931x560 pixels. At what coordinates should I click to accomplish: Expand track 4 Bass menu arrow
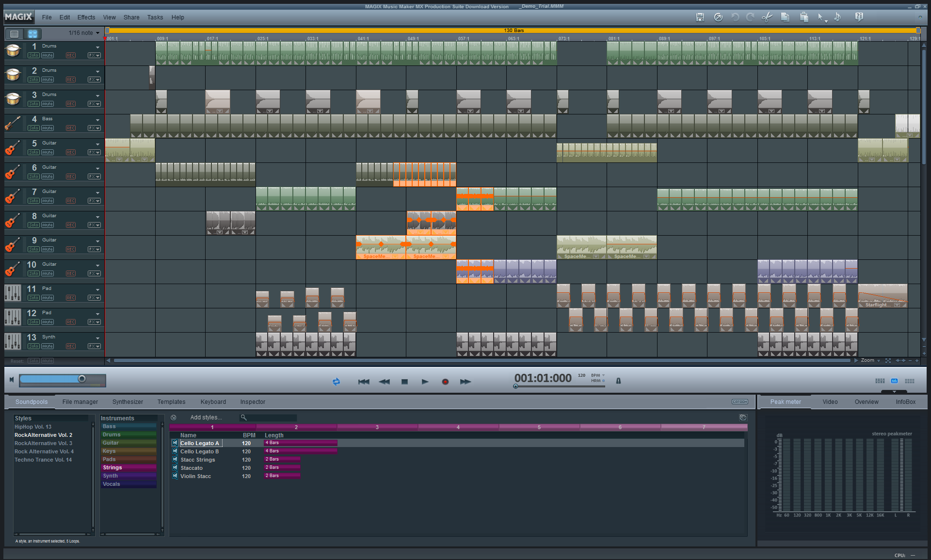click(97, 120)
